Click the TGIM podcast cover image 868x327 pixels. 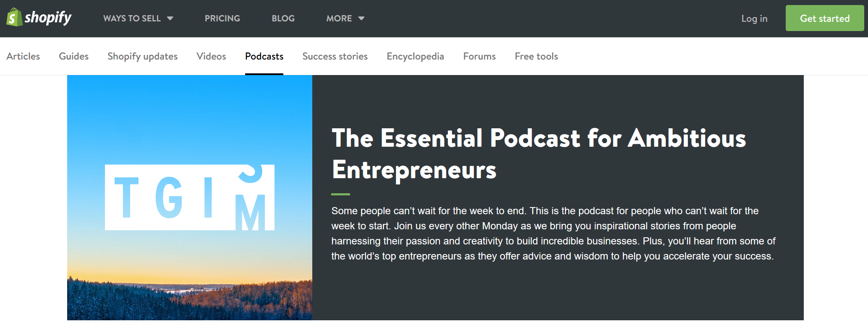(190, 197)
